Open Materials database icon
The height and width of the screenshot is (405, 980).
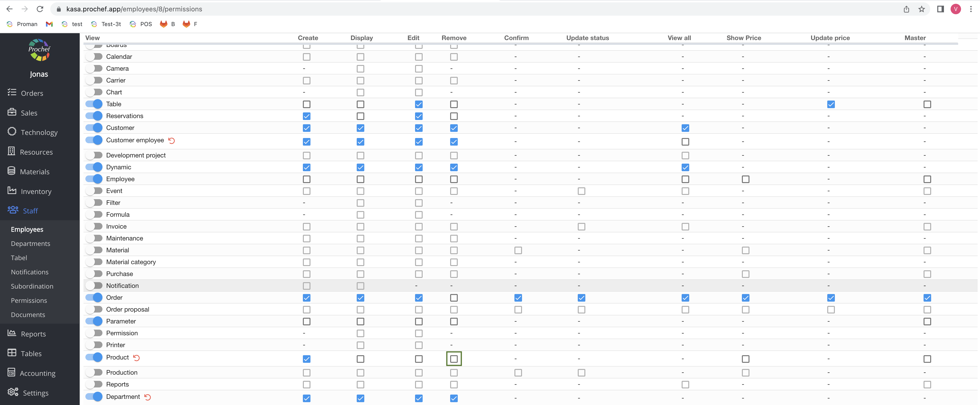tap(11, 171)
